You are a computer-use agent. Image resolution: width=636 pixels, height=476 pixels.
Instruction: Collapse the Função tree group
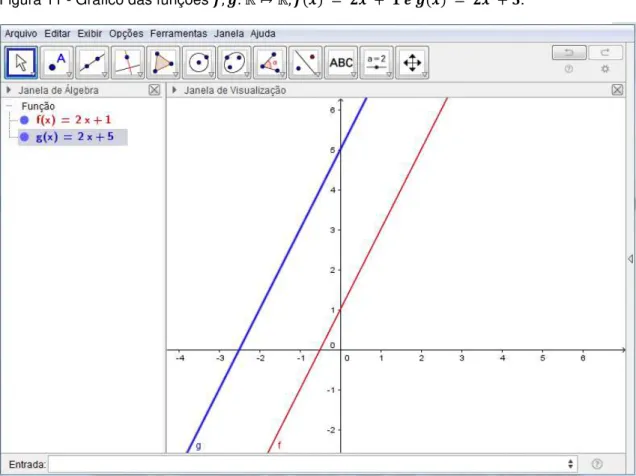coord(9,106)
